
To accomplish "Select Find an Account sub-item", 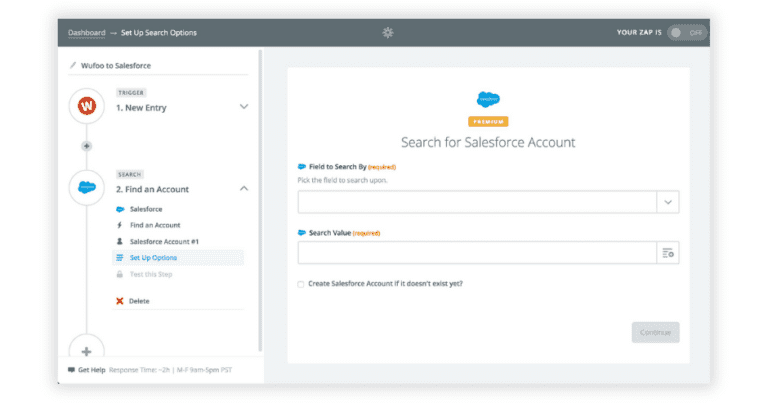I will [154, 225].
